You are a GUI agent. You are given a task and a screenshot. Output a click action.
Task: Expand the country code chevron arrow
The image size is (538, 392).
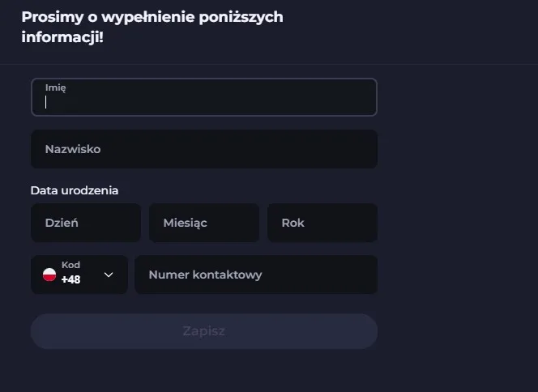109,275
